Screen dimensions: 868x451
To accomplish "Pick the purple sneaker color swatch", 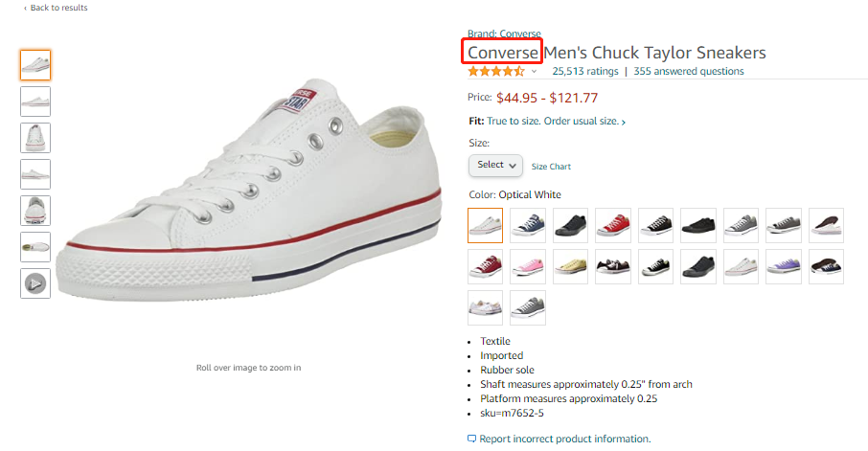I will (784, 266).
